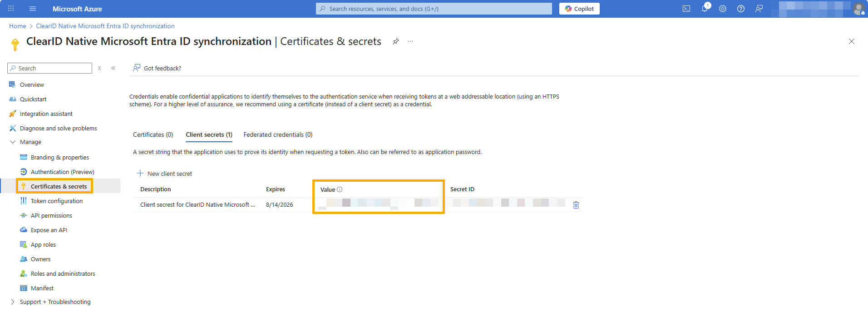Delete the client secret using trash icon
Viewport: 868px width, 318px height.
click(x=576, y=205)
